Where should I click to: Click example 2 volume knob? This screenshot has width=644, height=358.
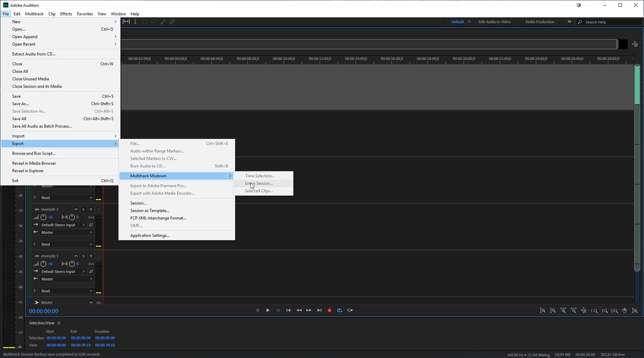click(43, 217)
